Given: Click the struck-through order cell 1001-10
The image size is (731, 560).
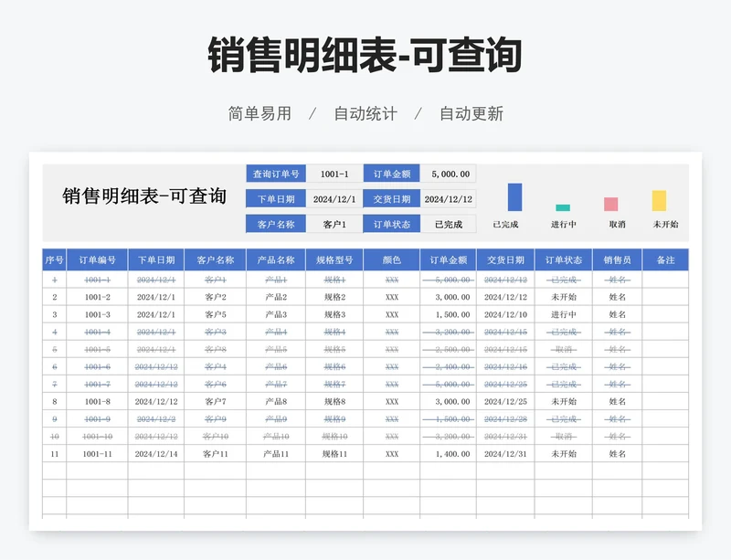Looking at the screenshot, I should click(x=97, y=437).
